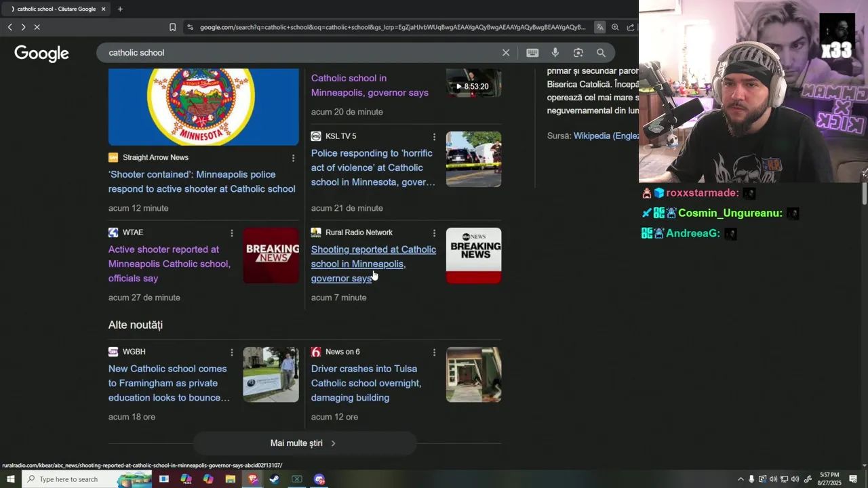This screenshot has width=868, height=488.
Task: Open the ABC News Breaking News thumbnail
Action: pos(473,256)
